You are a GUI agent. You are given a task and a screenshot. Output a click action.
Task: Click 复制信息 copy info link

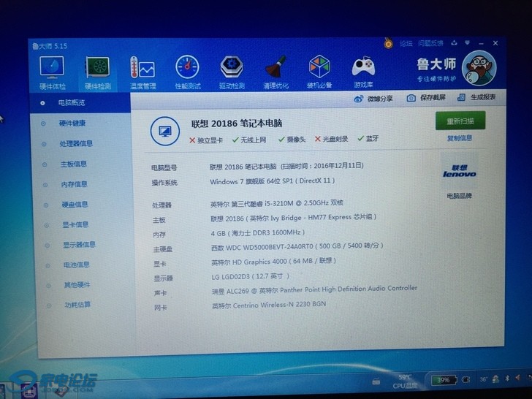point(460,138)
